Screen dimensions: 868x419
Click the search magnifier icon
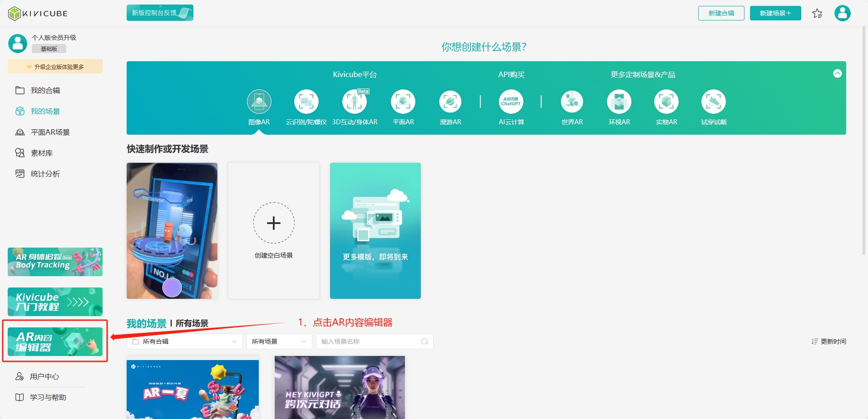[424, 341]
